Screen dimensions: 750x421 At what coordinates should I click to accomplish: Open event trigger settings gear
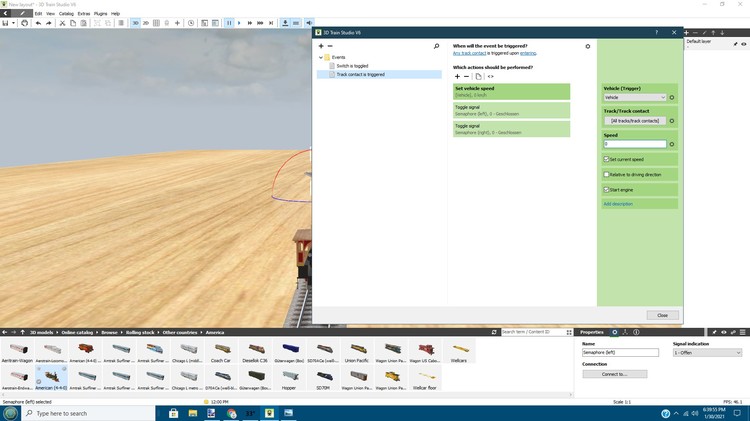[x=588, y=46]
